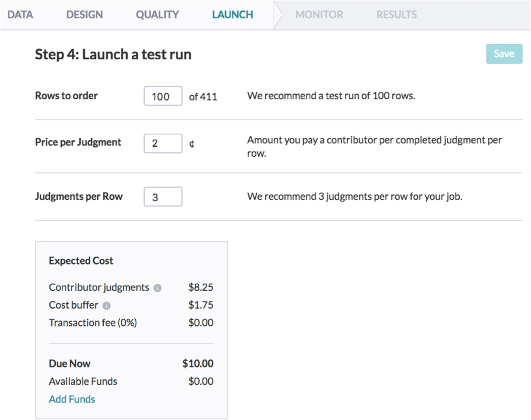
Task: Switch to the DATA tab
Action: (x=20, y=14)
